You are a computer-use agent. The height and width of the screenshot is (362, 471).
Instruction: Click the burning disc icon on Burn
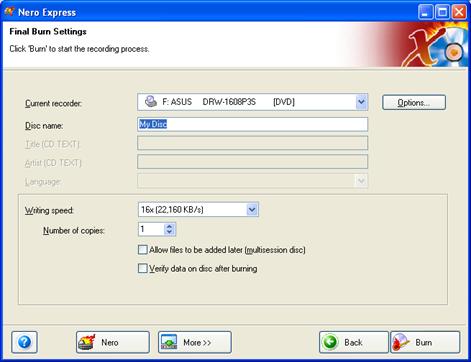401,342
